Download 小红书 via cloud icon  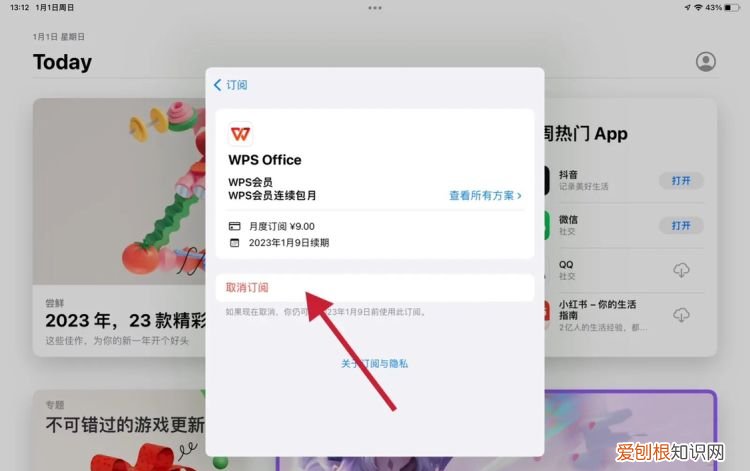(x=681, y=315)
